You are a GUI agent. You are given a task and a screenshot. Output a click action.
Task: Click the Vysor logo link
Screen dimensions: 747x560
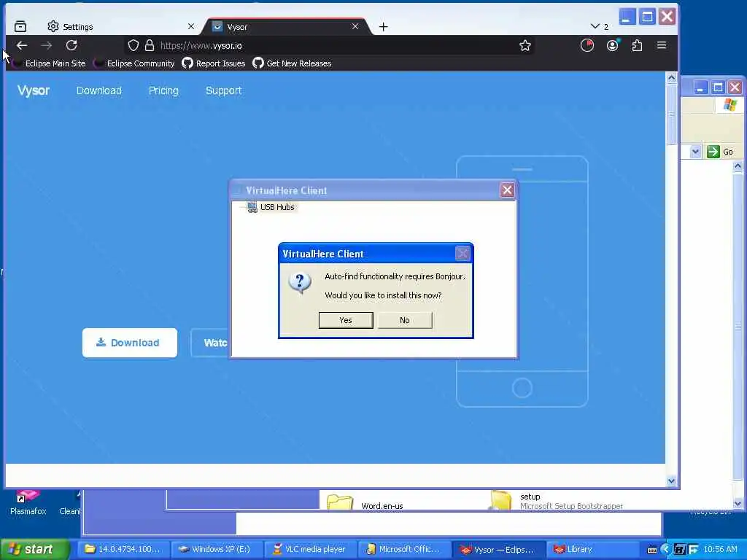coord(34,90)
